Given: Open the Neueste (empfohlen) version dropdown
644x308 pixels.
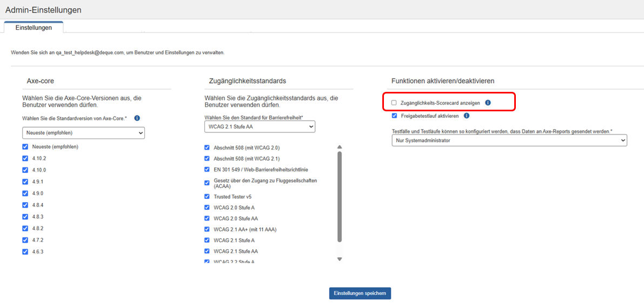Looking at the screenshot, I should [x=83, y=133].
